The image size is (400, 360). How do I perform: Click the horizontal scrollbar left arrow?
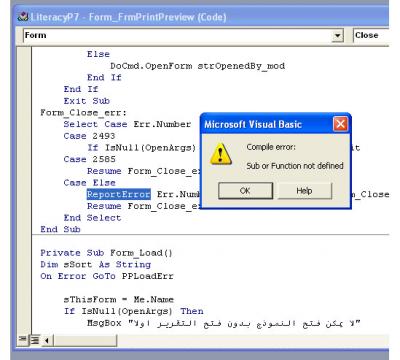[x=47, y=340]
